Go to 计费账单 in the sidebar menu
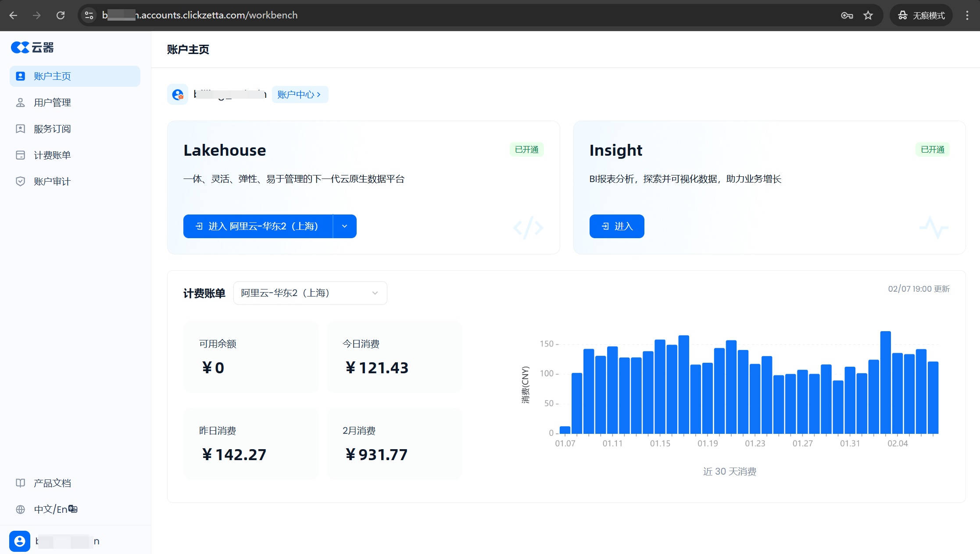This screenshot has width=980, height=554. pyautogui.click(x=52, y=155)
